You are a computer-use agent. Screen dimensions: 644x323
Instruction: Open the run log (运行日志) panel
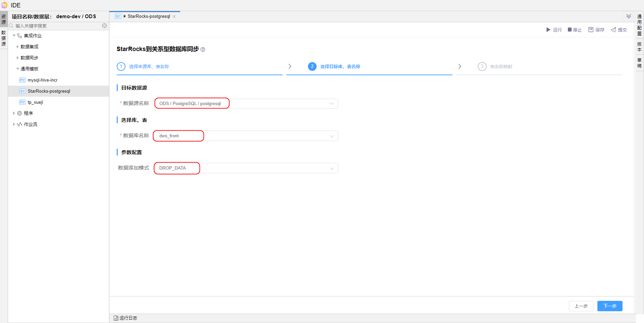pyautogui.click(x=125, y=318)
